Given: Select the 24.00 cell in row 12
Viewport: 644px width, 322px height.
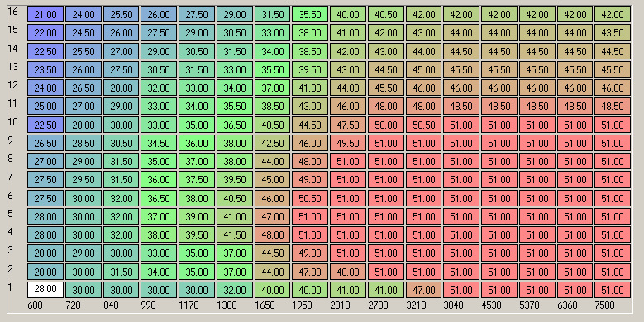Looking at the screenshot, I should coord(45,88).
